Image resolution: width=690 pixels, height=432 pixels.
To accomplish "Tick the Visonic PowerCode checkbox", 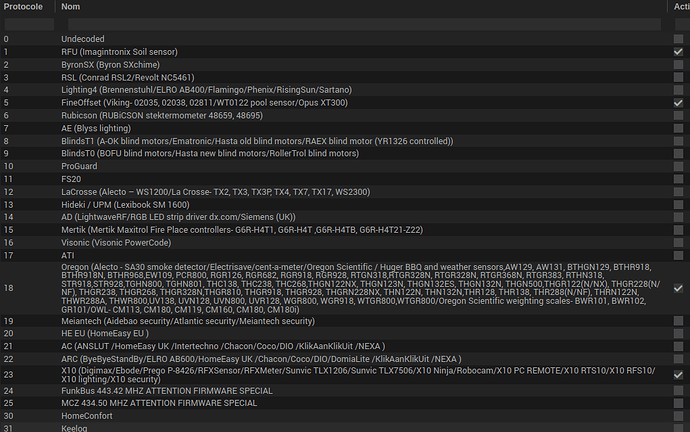I will [x=678, y=243].
